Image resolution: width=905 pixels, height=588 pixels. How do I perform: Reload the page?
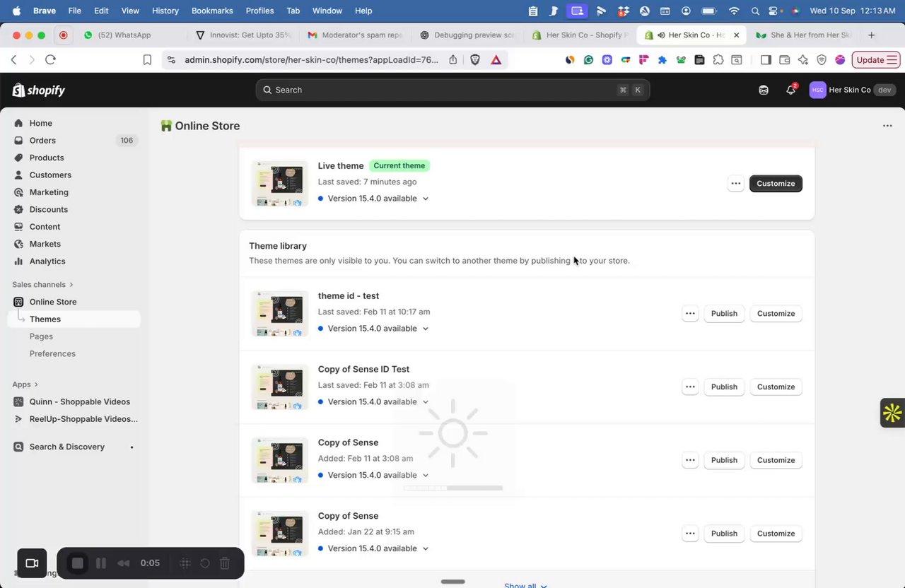(50, 60)
